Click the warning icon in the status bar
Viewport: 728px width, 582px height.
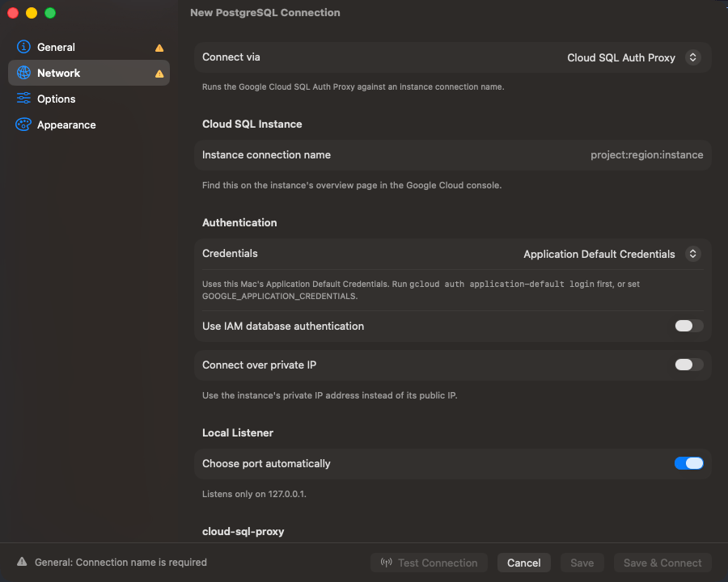(x=22, y=562)
